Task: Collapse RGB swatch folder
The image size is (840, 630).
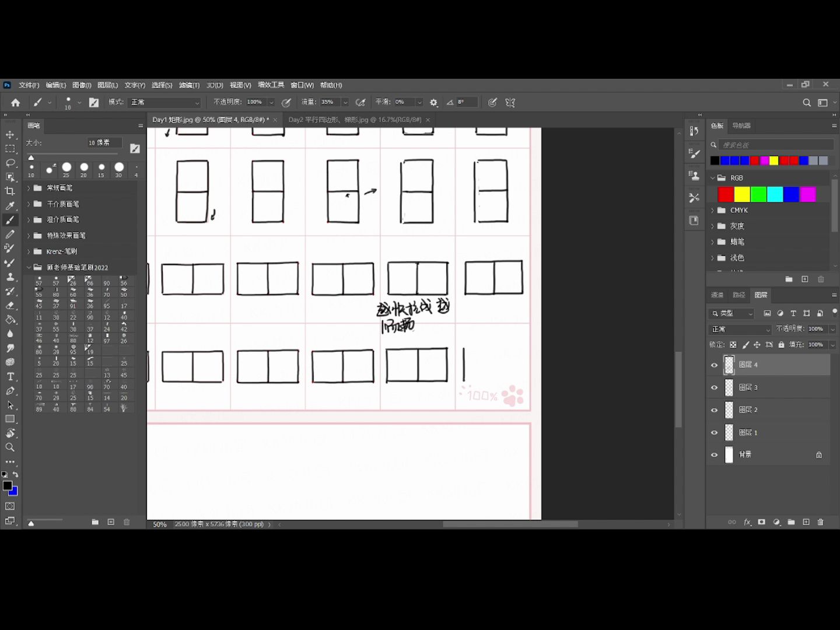Action: (x=712, y=178)
